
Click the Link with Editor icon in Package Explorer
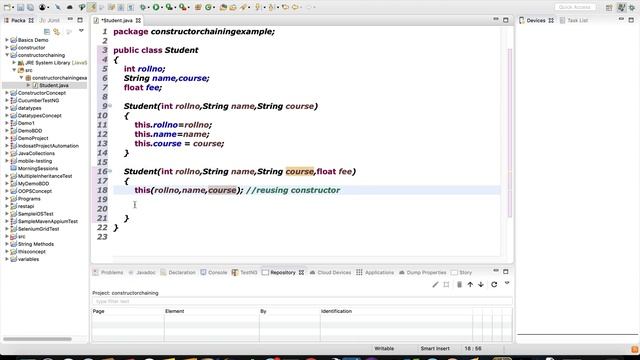point(57,31)
